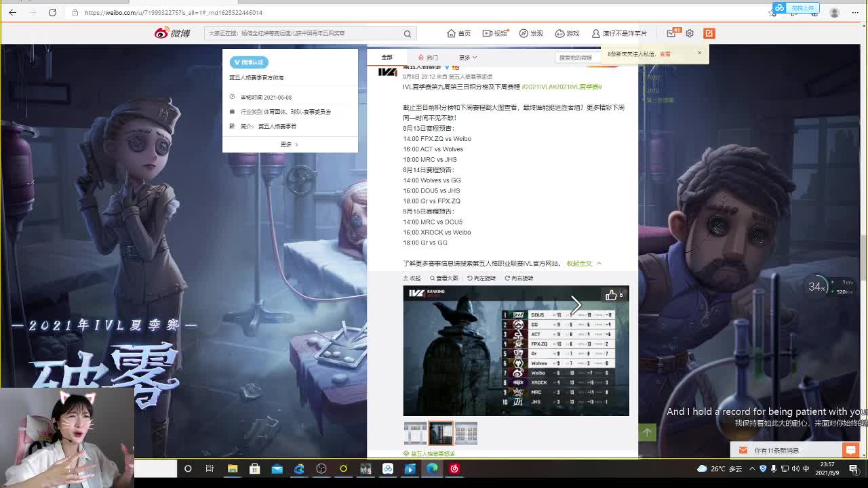This screenshot has width=868, height=488.
Task: Open the Weibo logo home link
Action: [x=172, y=33]
